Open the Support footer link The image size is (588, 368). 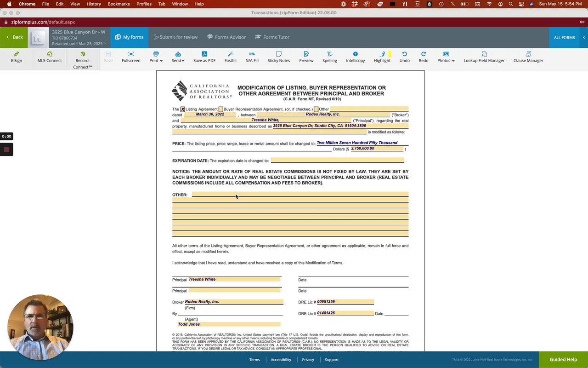[x=332, y=360]
